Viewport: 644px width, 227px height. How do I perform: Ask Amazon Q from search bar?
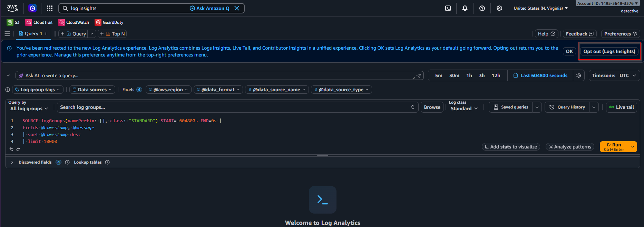[x=209, y=8]
